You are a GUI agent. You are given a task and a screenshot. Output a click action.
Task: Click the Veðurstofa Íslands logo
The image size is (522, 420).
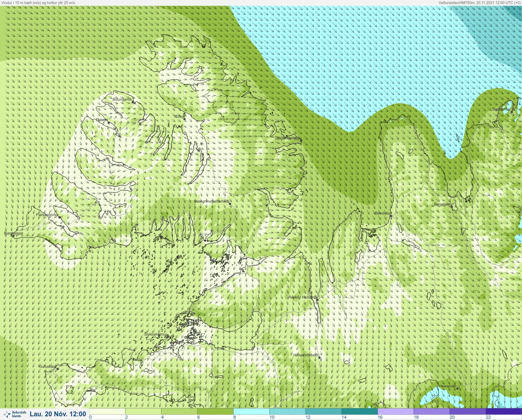click(x=14, y=414)
